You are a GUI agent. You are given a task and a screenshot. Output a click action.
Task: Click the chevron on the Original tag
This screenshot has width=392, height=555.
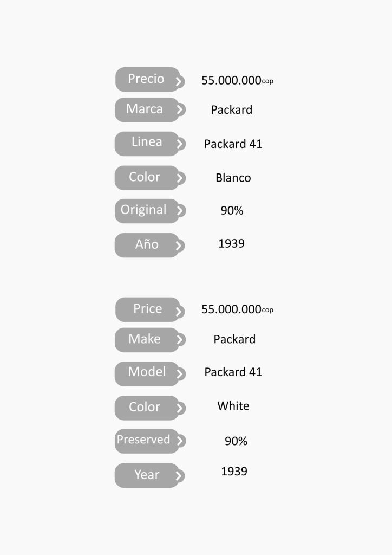point(180,211)
